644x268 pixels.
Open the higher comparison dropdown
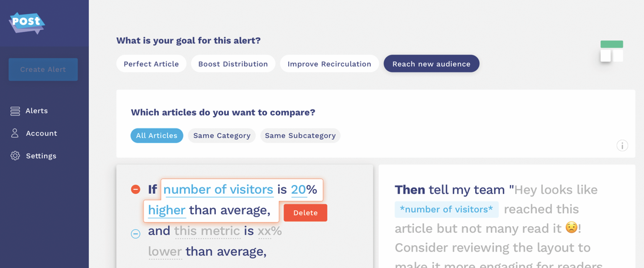point(167,210)
